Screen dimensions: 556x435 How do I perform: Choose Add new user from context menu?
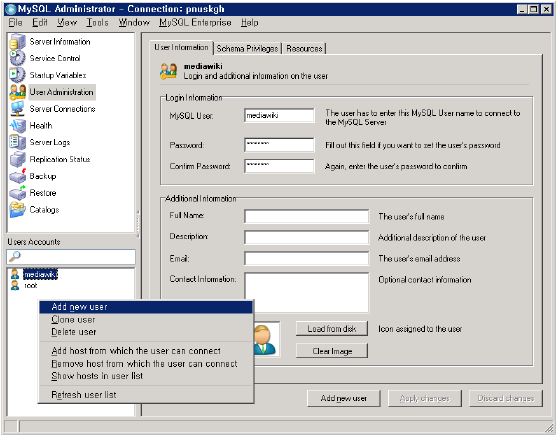point(146,307)
